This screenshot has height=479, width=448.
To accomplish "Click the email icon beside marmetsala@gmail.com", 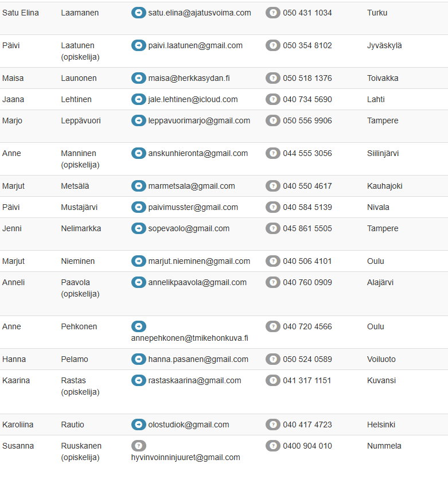I will (139, 186).
